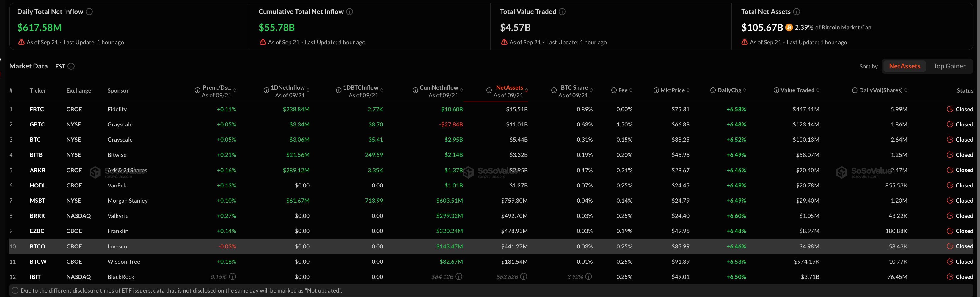Click GBTC's -$27.84B cumulative inflow
This screenshot has height=297, width=980.
[x=451, y=124]
